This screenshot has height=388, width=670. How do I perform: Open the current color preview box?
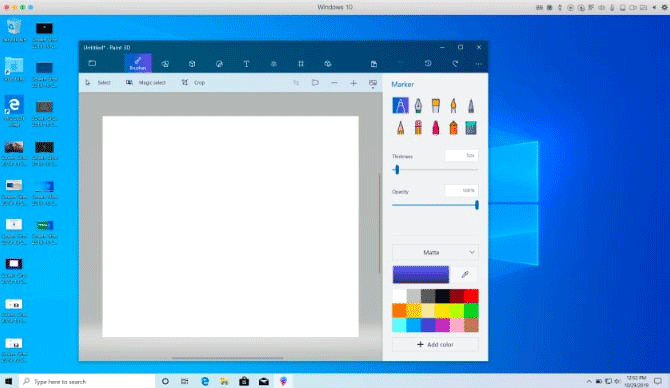click(x=421, y=274)
